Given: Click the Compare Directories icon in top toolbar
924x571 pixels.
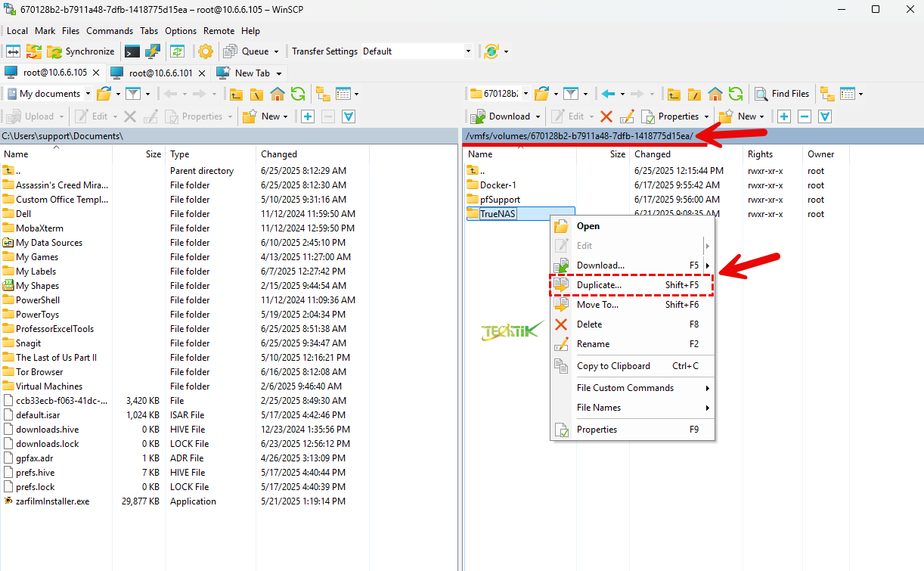Looking at the screenshot, I should coord(14,51).
